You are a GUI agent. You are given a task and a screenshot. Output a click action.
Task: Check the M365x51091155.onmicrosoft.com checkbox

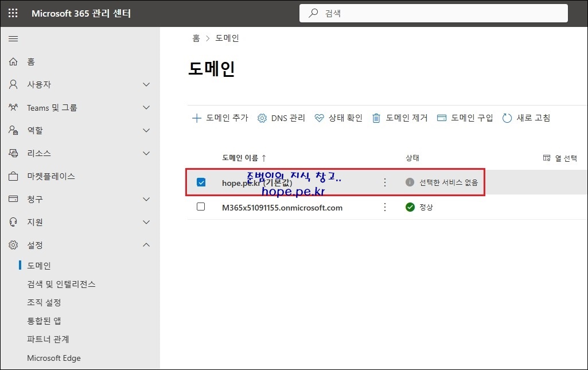(x=201, y=207)
